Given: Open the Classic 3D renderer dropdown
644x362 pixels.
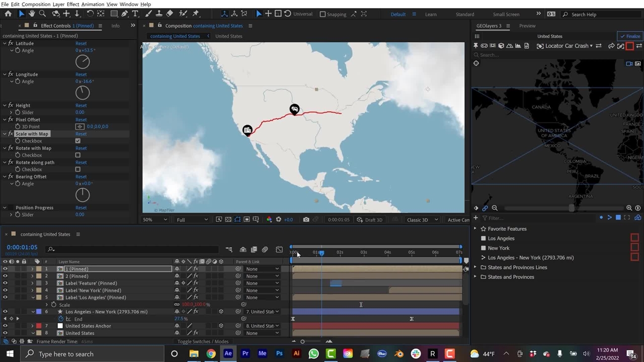Looking at the screenshot, I should coord(422,220).
